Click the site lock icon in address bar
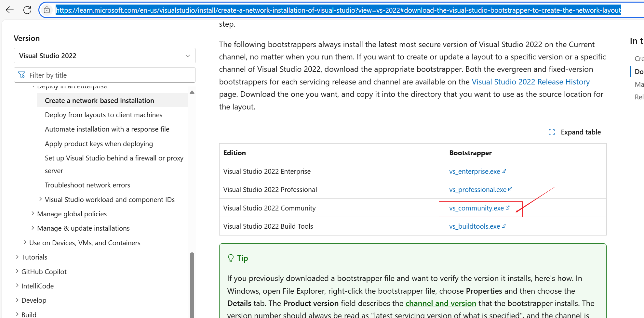This screenshot has height=318, width=644. (x=47, y=10)
